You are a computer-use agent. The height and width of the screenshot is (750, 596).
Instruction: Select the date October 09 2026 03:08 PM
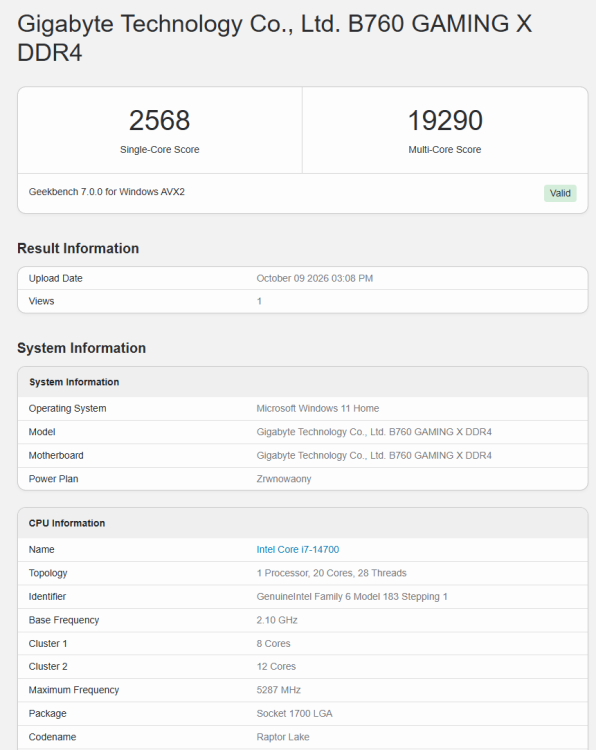(314, 278)
